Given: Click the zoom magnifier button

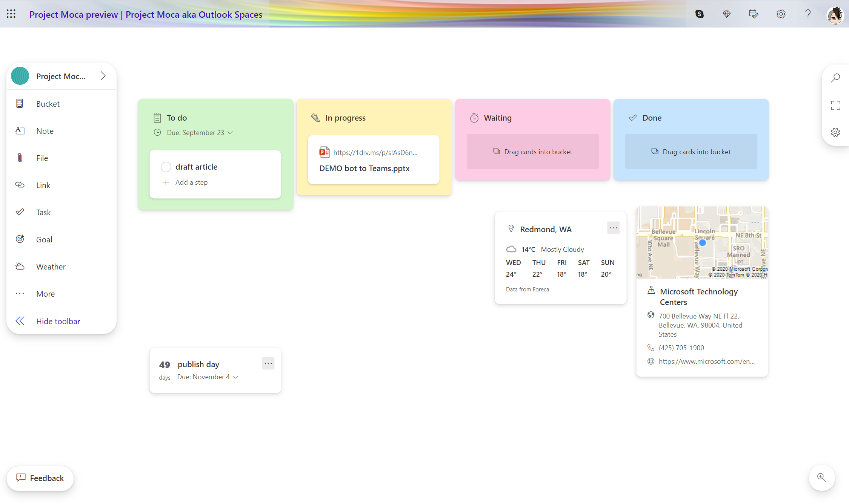Looking at the screenshot, I should [x=821, y=477].
